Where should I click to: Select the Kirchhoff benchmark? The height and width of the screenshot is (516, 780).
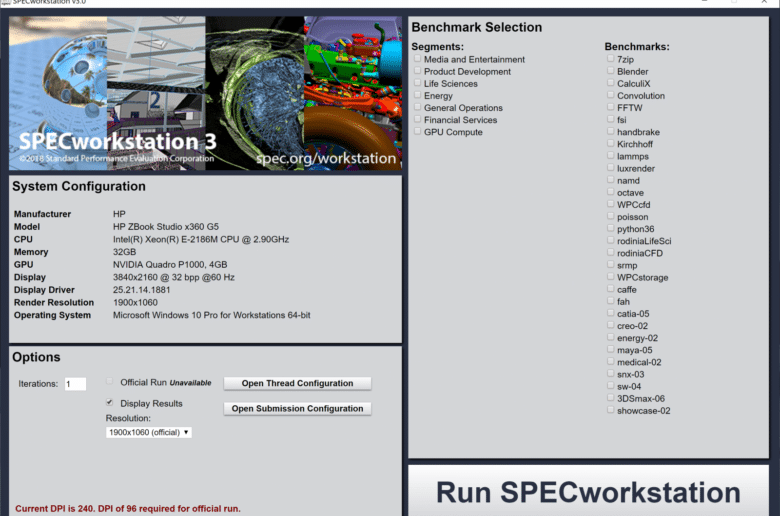pyautogui.click(x=610, y=143)
